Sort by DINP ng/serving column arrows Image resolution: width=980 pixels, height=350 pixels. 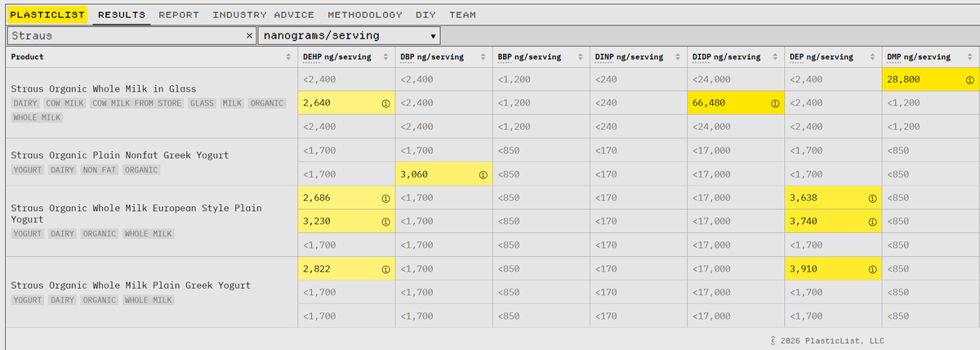[x=677, y=57]
